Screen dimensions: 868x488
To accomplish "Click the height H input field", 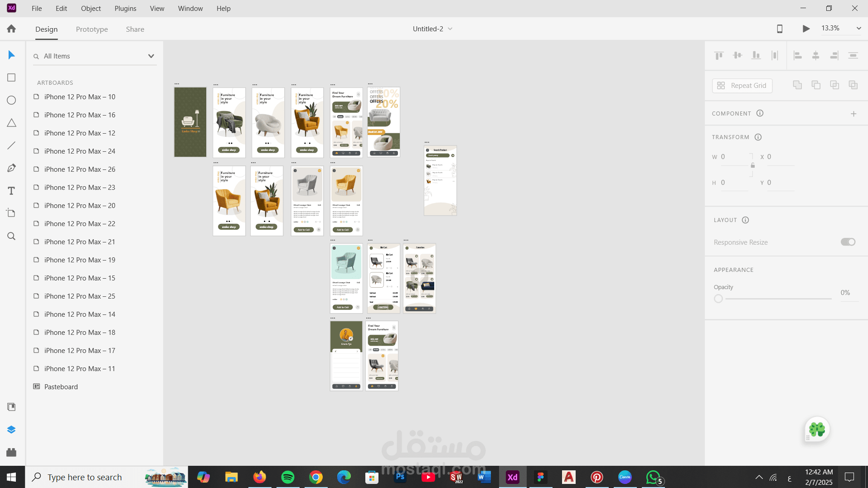I will tap(735, 183).
